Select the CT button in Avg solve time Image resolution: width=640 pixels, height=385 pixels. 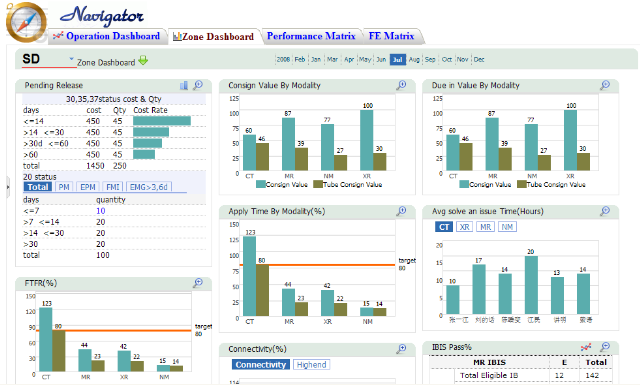tap(444, 227)
